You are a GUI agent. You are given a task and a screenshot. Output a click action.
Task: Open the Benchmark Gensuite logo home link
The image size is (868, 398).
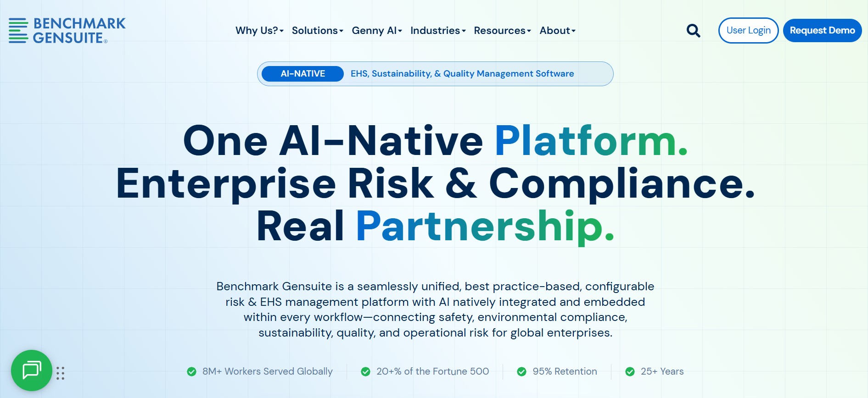67,30
